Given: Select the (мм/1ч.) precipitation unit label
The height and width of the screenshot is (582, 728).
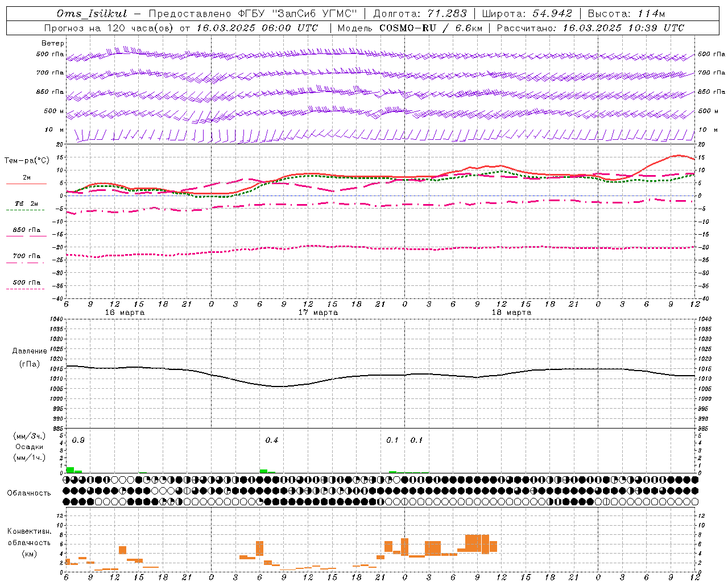Looking at the screenshot, I should (x=30, y=458).
